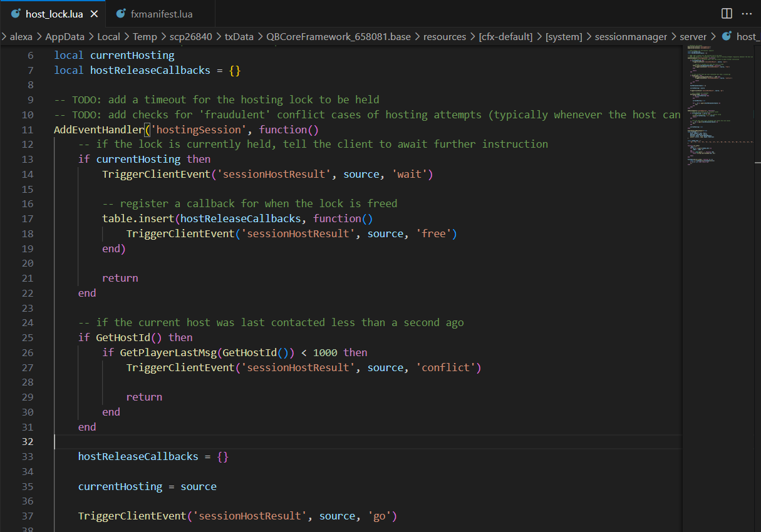Image resolution: width=761 pixels, height=532 pixels.
Task: Open the More Actions ellipsis menu
Action: point(747,13)
